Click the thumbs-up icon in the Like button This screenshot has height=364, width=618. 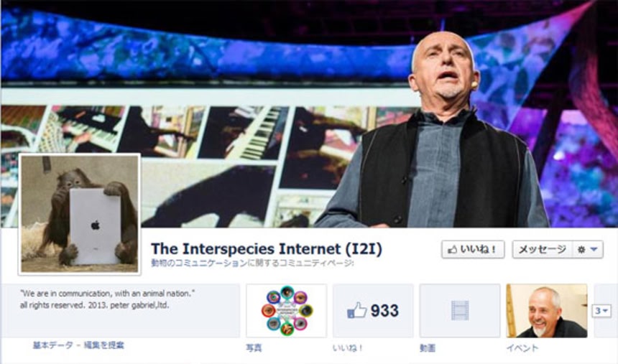453,250
